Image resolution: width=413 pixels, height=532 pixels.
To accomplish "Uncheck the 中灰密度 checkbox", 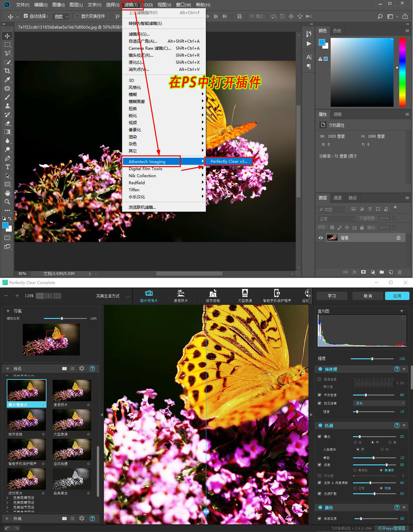I will point(320,395).
